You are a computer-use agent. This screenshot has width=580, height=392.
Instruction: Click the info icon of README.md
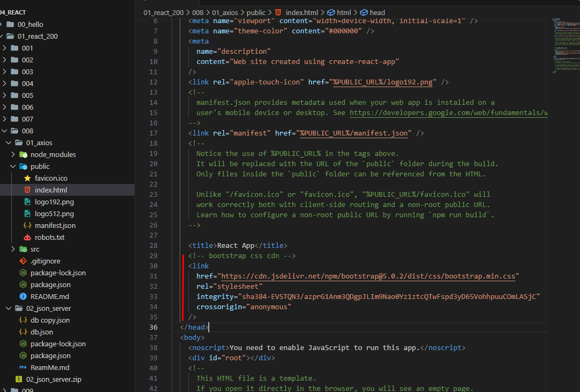23,297
